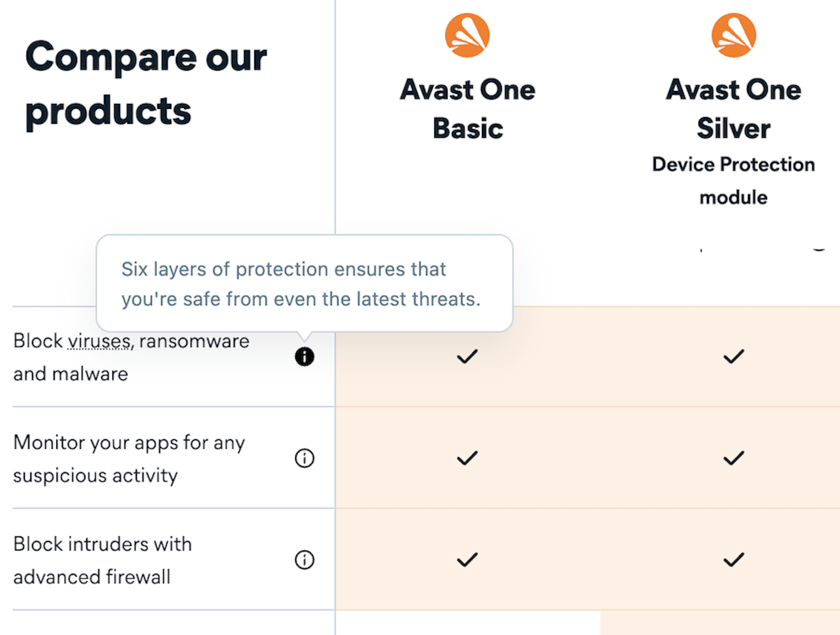Click the Six layers of protection tooltip
The height and width of the screenshot is (635, 840).
pyautogui.click(x=304, y=283)
